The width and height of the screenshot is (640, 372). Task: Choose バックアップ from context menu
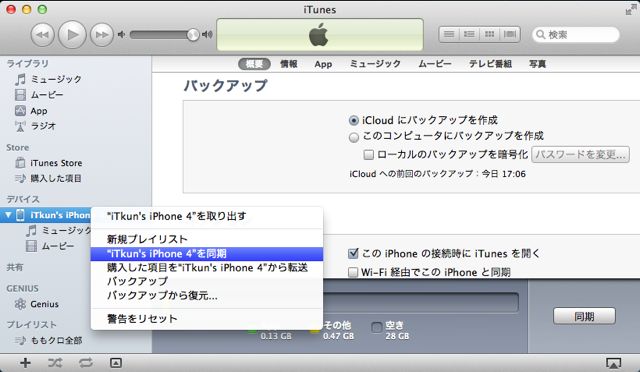[x=207, y=281]
